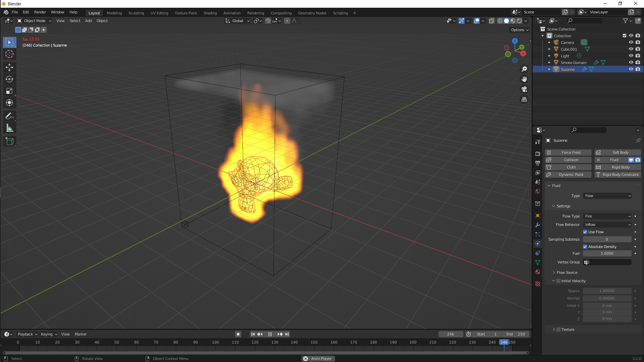This screenshot has width=644, height=362.
Task: Hide Smoke Domain with eye icon
Action: click(631, 63)
